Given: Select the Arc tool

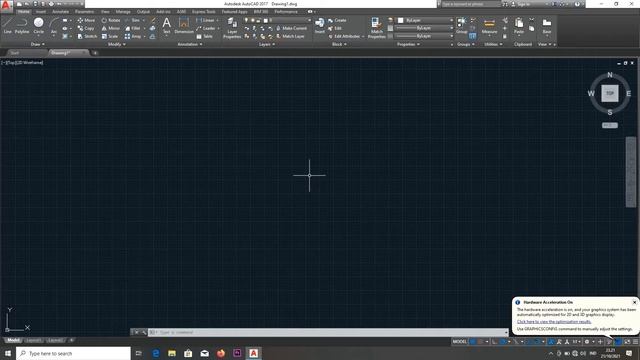Looking at the screenshot, I should pyautogui.click(x=53, y=25).
